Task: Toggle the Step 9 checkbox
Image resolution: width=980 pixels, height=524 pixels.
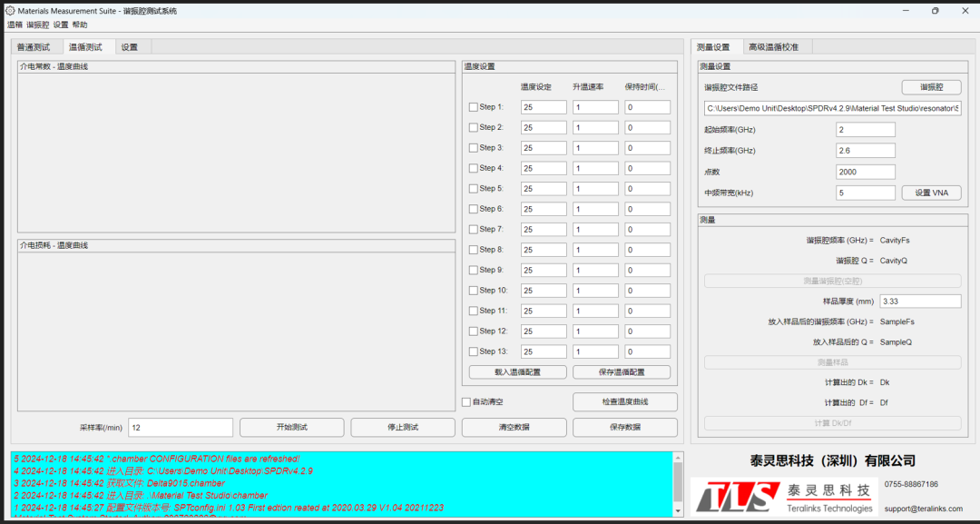Action: point(473,270)
